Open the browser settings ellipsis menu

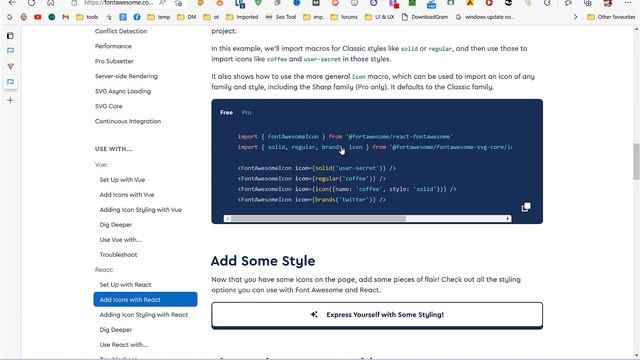[627, 3]
